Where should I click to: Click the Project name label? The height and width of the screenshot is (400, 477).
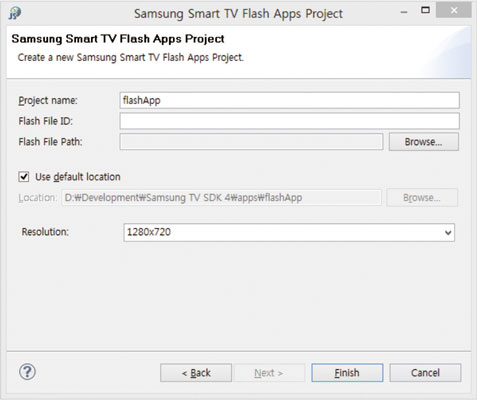coord(48,100)
